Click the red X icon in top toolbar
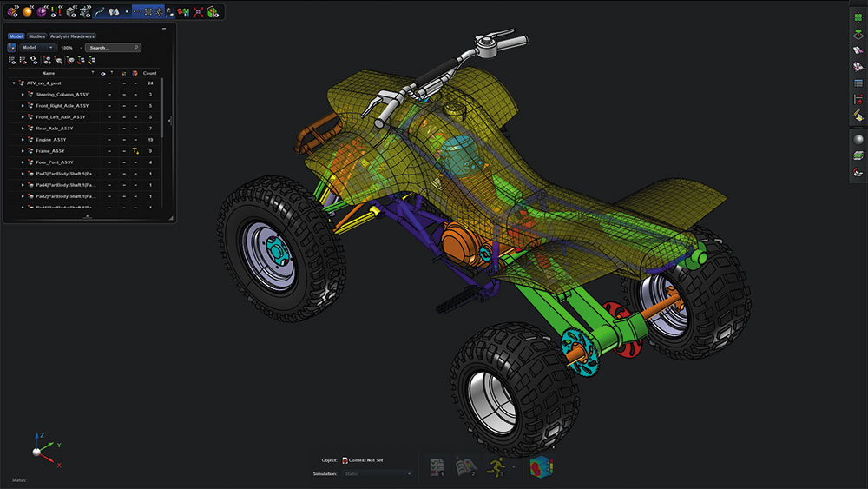Image resolution: width=868 pixels, height=489 pixels. coord(199,11)
